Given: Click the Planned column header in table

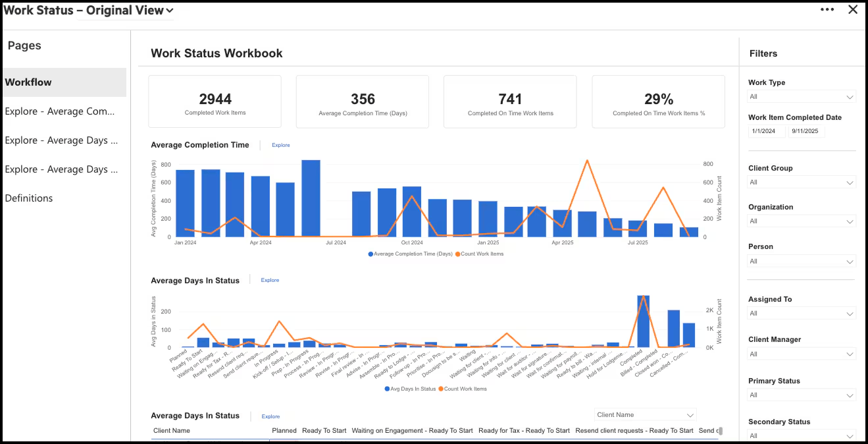Looking at the screenshot, I should pos(284,431).
